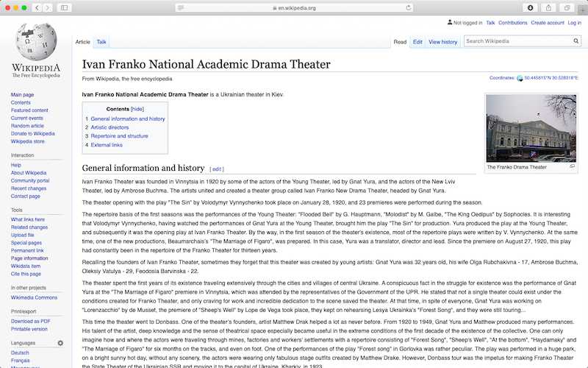Open Page information
Image resolution: width=588 pixels, height=368 pixels.
[29, 258]
